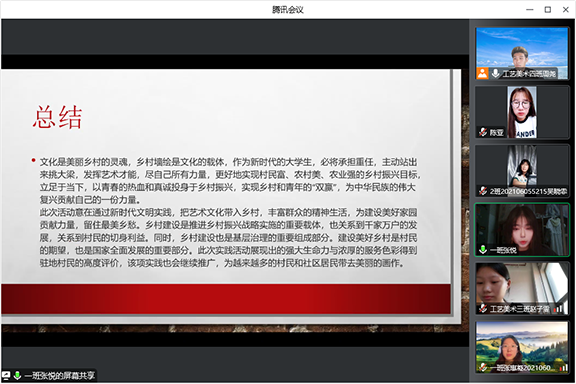Select the highlighted 一班张悦 speaker video tile
This screenshot has height=384, width=576.
(522, 230)
